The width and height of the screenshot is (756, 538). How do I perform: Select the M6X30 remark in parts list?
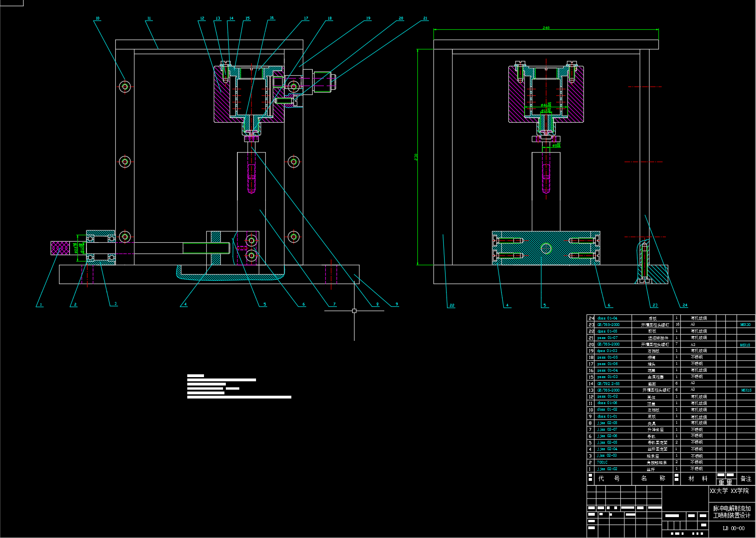click(745, 325)
